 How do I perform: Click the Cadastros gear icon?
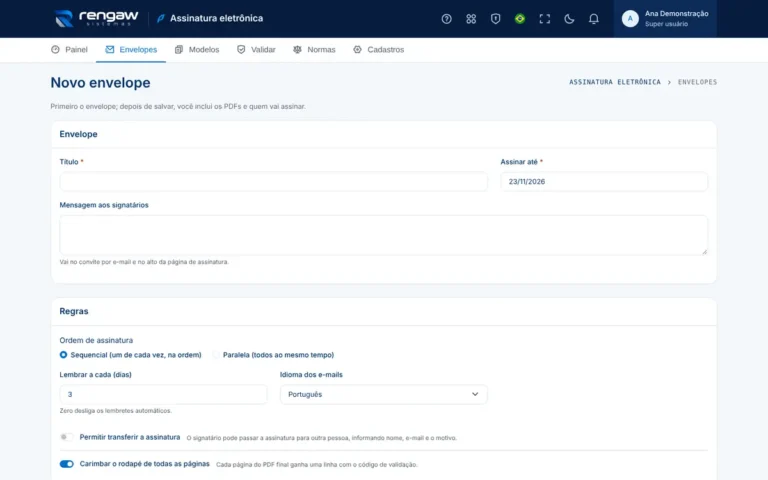[x=358, y=49]
